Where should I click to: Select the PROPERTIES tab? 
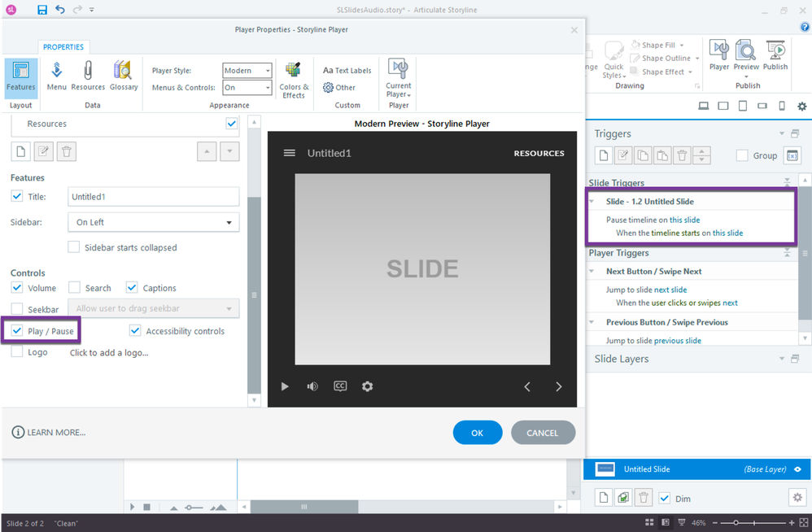coord(63,47)
